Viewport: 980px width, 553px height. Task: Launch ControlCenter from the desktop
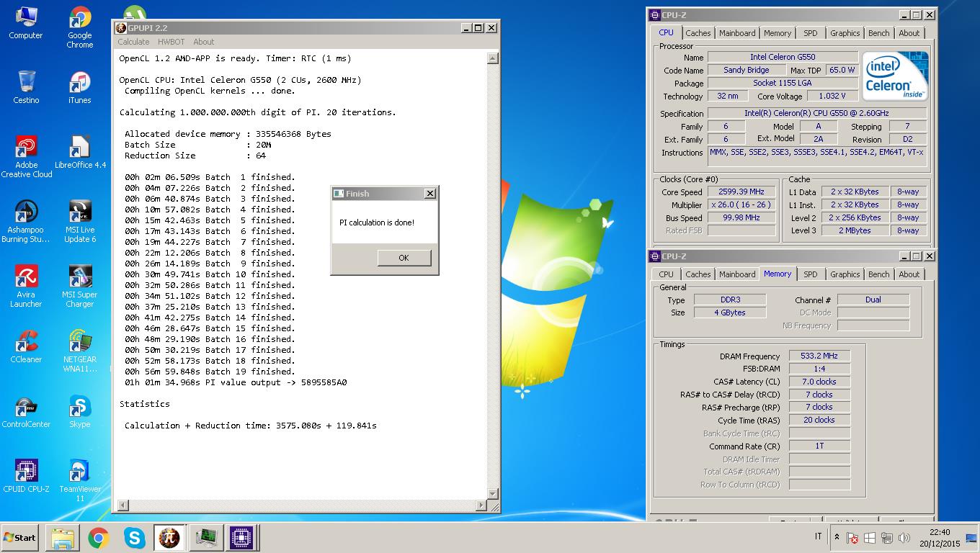pos(26,411)
